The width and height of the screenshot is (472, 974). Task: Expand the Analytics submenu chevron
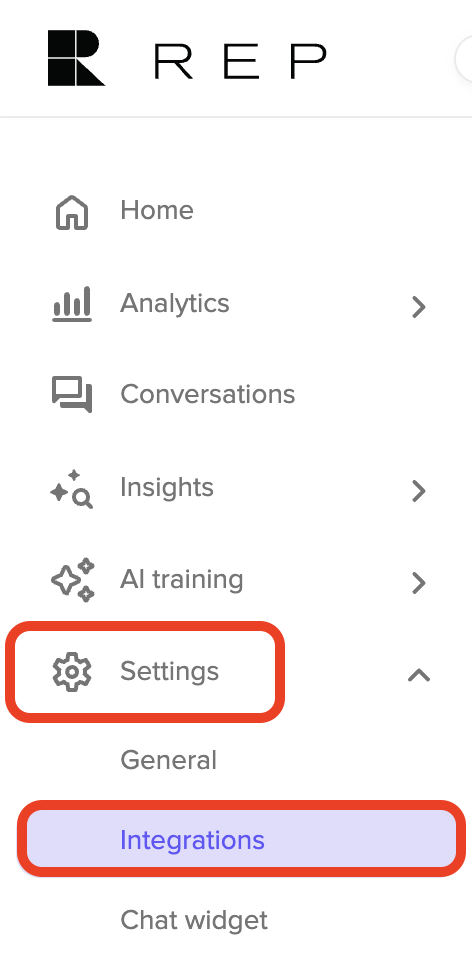[419, 306]
